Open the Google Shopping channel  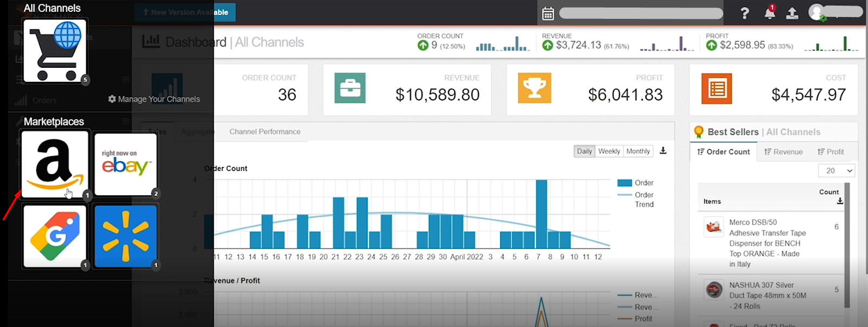coord(55,236)
